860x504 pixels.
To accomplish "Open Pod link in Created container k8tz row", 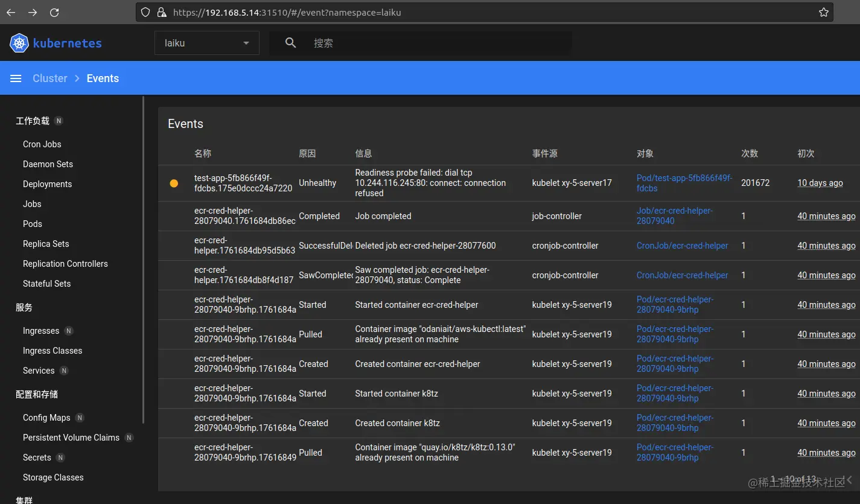I will tap(675, 423).
